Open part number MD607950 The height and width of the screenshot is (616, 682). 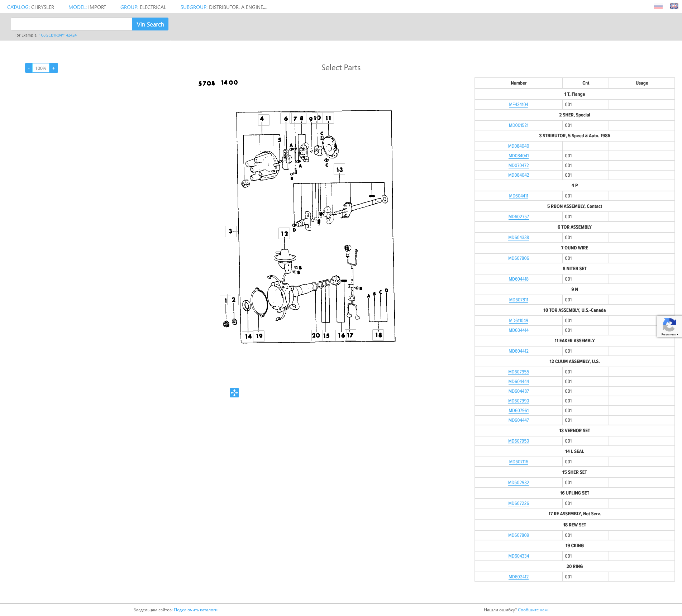point(519,441)
